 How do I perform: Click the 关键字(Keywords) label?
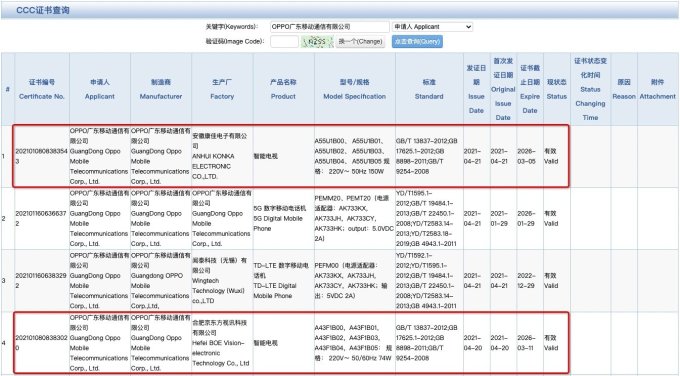[232, 27]
